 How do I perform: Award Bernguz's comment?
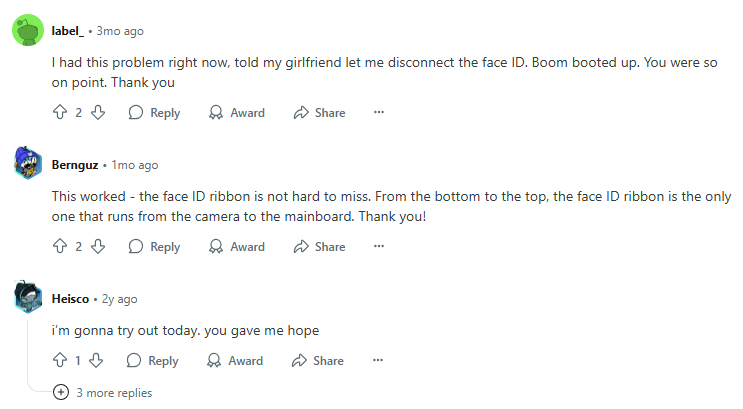point(236,247)
